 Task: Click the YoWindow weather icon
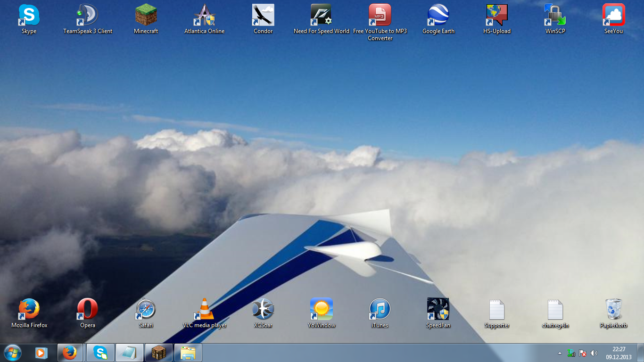pyautogui.click(x=322, y=309)
